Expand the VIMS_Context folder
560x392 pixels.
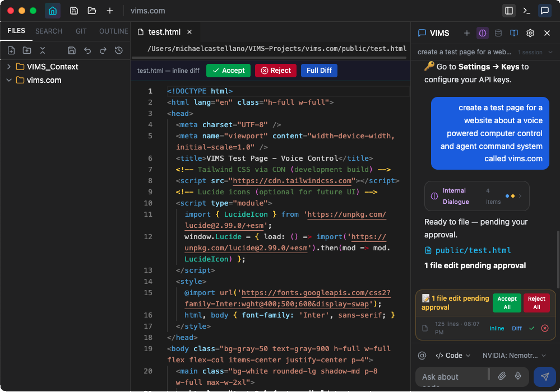9,67
